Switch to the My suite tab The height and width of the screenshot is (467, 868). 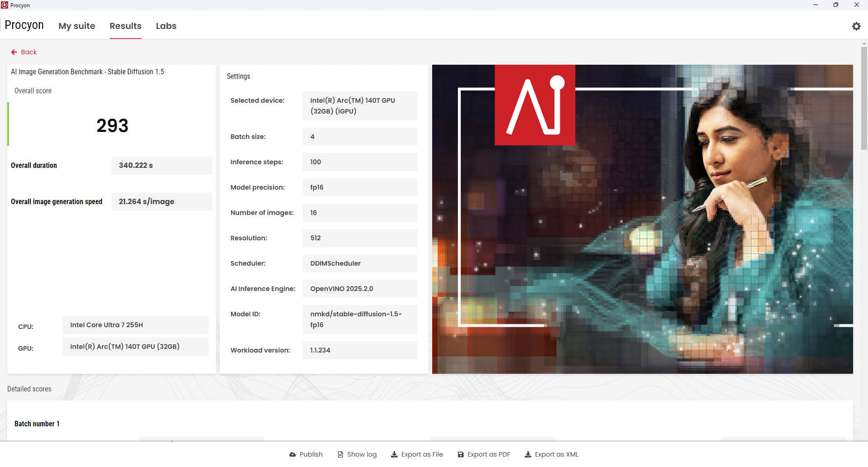coord(77,26)
